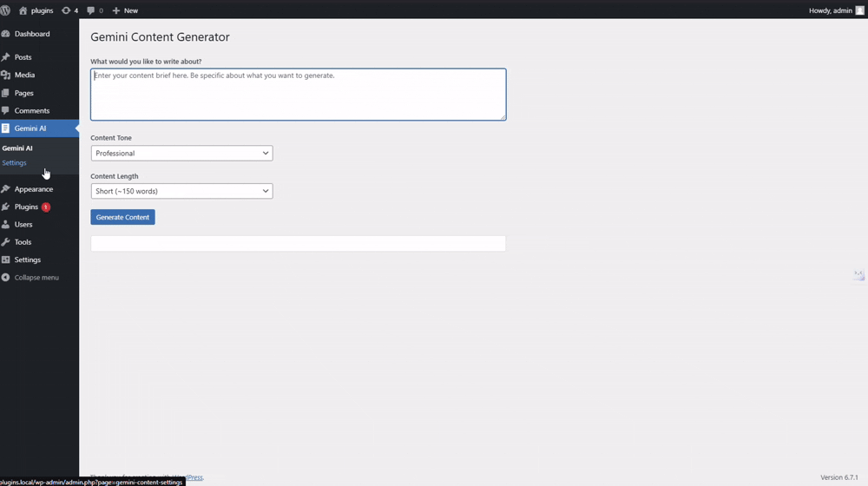Image resolution: width=868 pixels, height=486 pixels.
Task: Click 'What would you like to write about?' label
Action: click(x=146, y=62)
